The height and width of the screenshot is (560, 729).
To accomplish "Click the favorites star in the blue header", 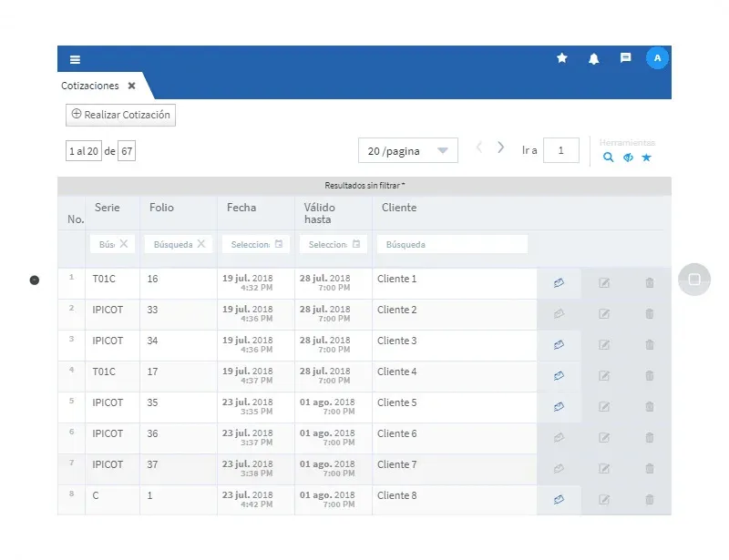I will point(561,57).
